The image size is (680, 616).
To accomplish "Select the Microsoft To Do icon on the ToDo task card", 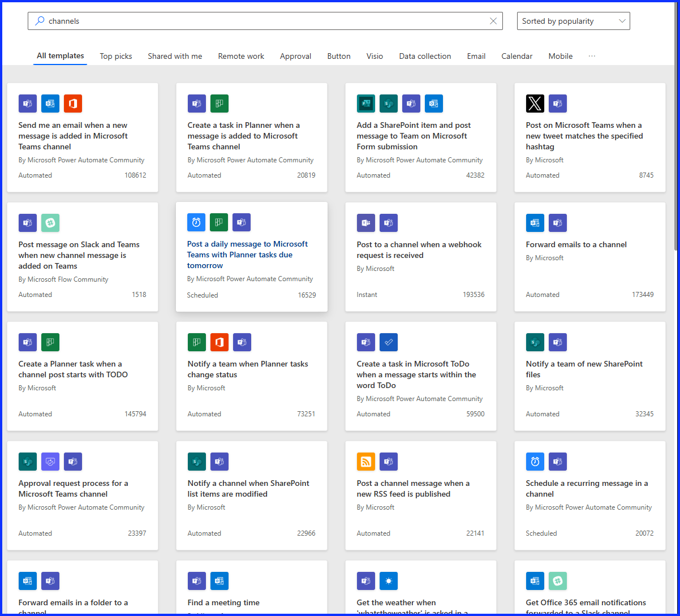I will click(x=388, y=342).
